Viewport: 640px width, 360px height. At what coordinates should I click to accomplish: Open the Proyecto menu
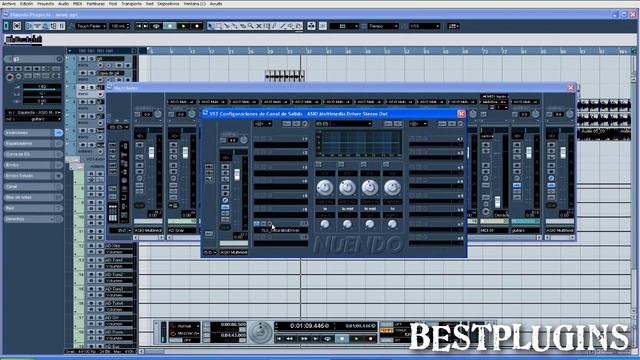click(x=45, y=4)
